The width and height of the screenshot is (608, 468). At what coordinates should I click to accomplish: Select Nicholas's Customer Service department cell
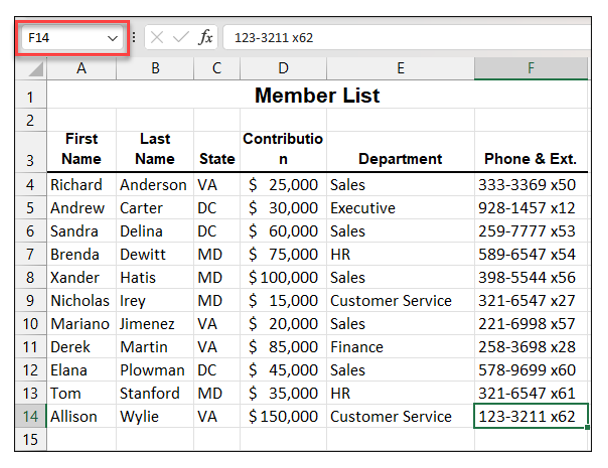401,300
